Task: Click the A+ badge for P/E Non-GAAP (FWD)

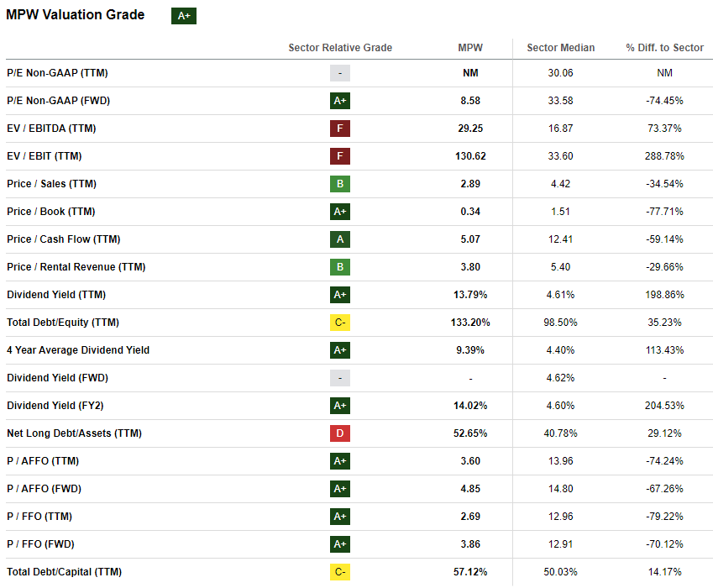Action: pos(340,101)
